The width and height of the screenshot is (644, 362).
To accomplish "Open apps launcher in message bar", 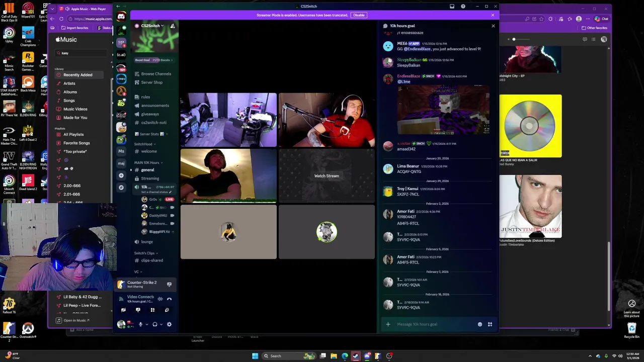I will click(490, 324).
